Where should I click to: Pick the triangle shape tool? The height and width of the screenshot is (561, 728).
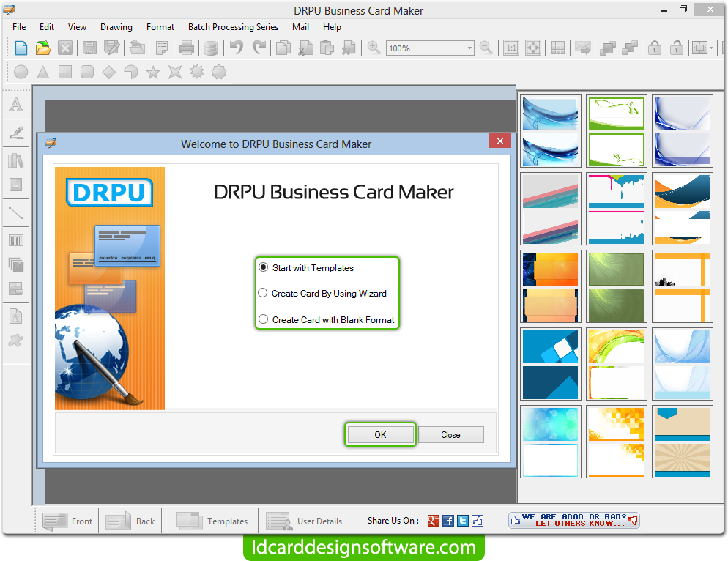click(x=43, y=73)
